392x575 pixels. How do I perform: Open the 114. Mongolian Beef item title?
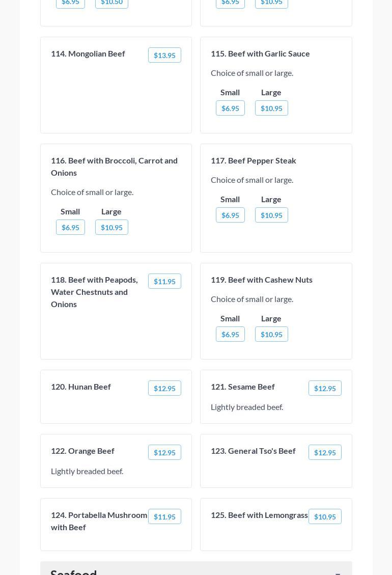click(x=88, y=53)
